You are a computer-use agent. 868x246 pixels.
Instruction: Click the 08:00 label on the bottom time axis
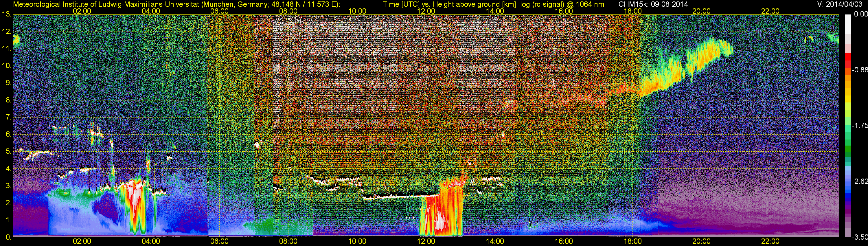pos(288,241)
